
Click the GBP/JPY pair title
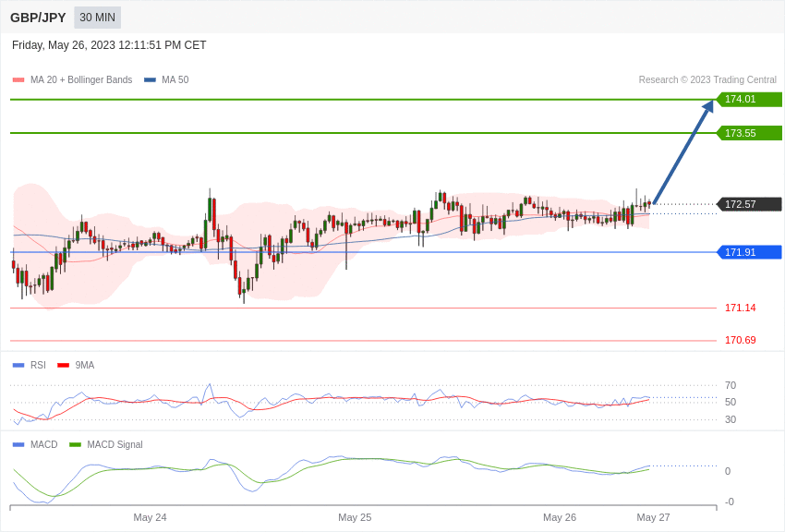coord(38,18)
